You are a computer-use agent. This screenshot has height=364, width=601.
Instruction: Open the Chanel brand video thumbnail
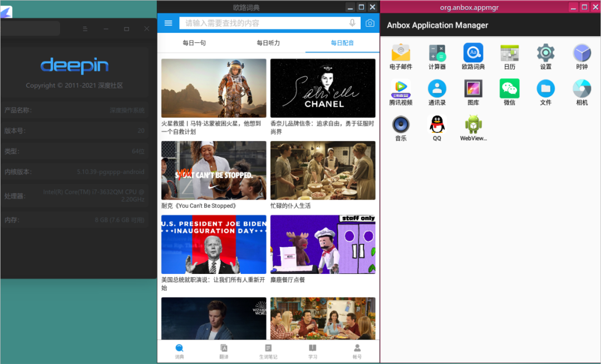(323, 88)
